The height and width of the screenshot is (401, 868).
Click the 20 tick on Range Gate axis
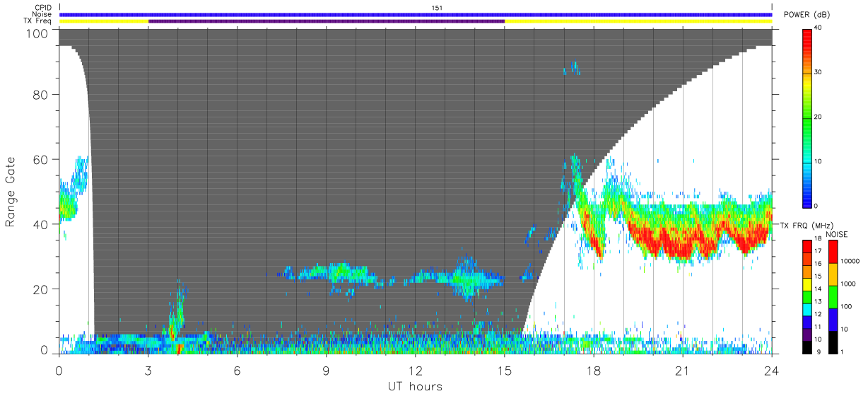coord(42,289)
